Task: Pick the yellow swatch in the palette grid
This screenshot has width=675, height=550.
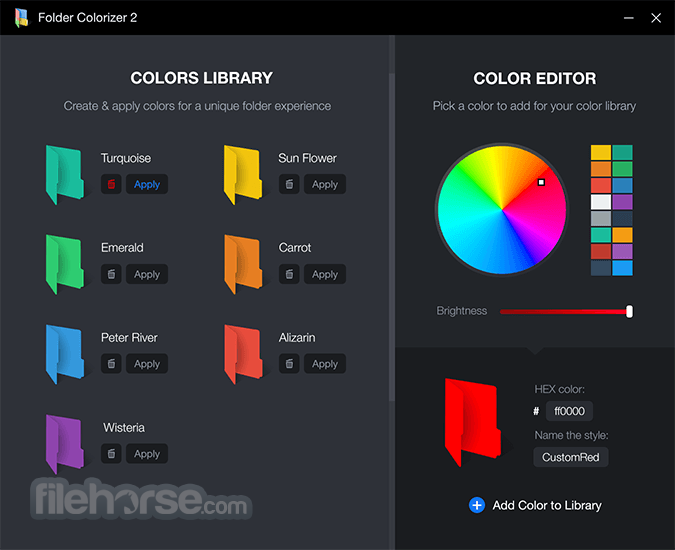Action: coord(601,152)
